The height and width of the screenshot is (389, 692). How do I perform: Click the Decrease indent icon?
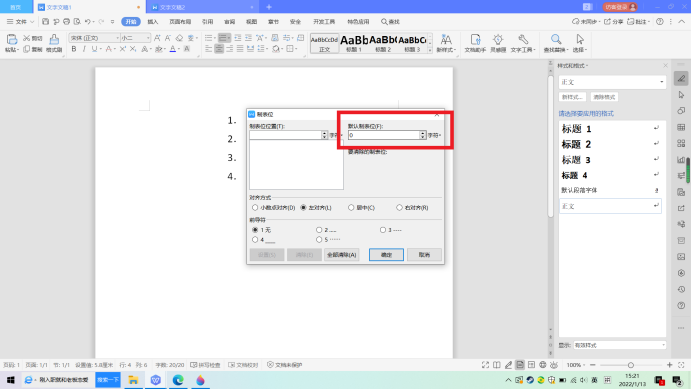tap(238, 38)
